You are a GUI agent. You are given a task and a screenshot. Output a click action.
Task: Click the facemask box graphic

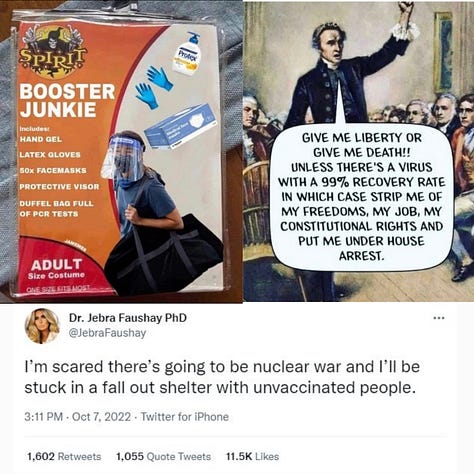[180, 126]
